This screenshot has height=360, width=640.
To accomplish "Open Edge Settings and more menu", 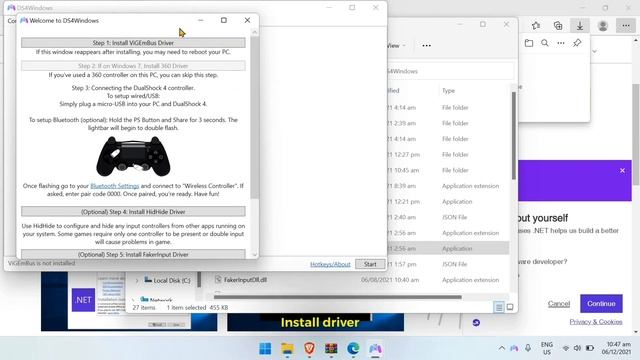I will tap(625, 26).
